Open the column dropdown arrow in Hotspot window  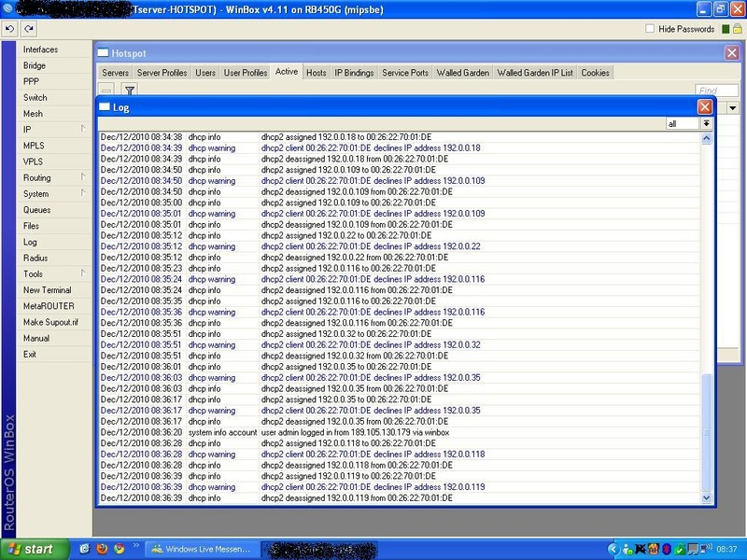click(x=733, y=108)
